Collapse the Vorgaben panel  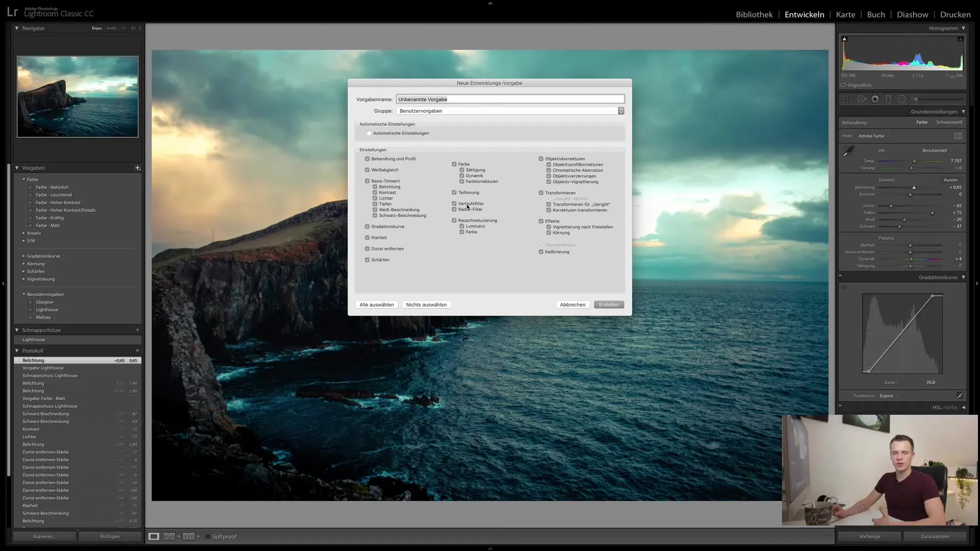tap(17, 168)
